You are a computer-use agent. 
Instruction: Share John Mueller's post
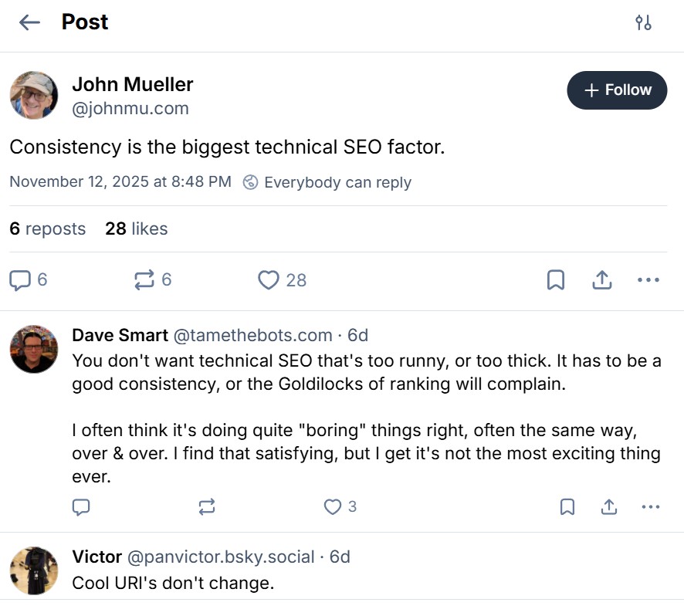point(601,279)
